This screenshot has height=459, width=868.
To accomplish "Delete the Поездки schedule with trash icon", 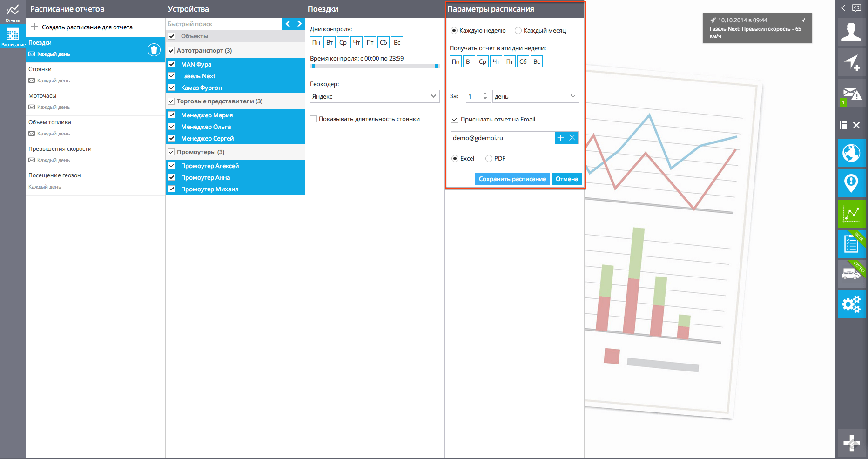I will (154, 50).
